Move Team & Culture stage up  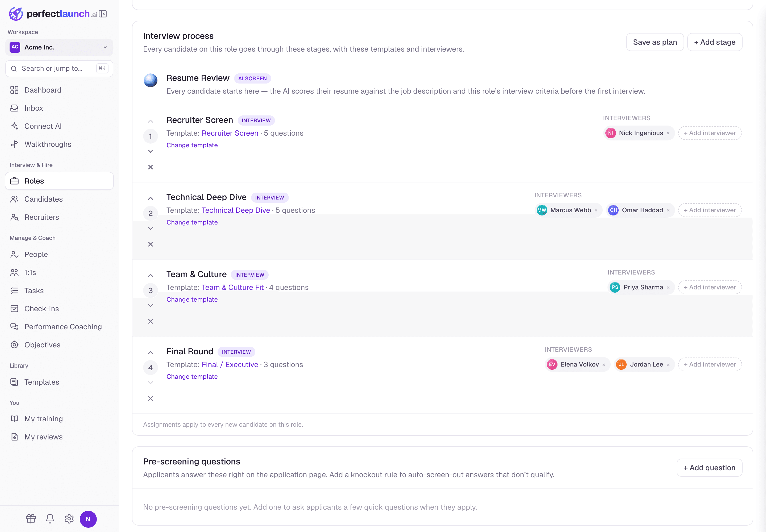(x=151, y=275)
